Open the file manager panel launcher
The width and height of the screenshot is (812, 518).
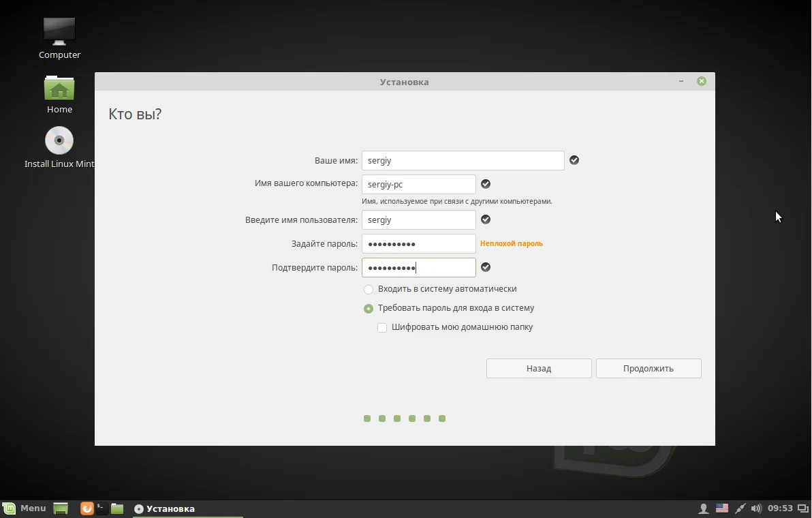point(117,508)
